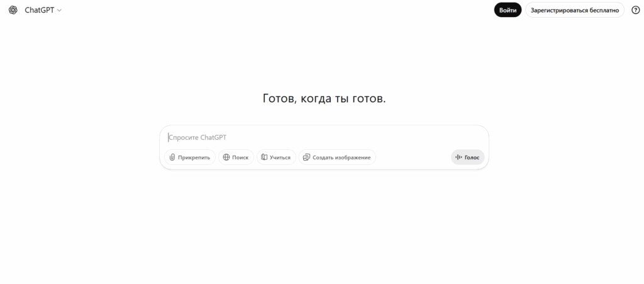Click the Войти login button
Viewport: 644px width, 284px height.
[508, 10]
